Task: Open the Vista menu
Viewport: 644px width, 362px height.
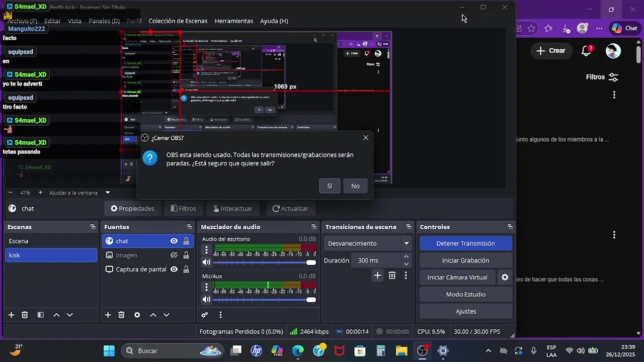Action: point(74,21)
